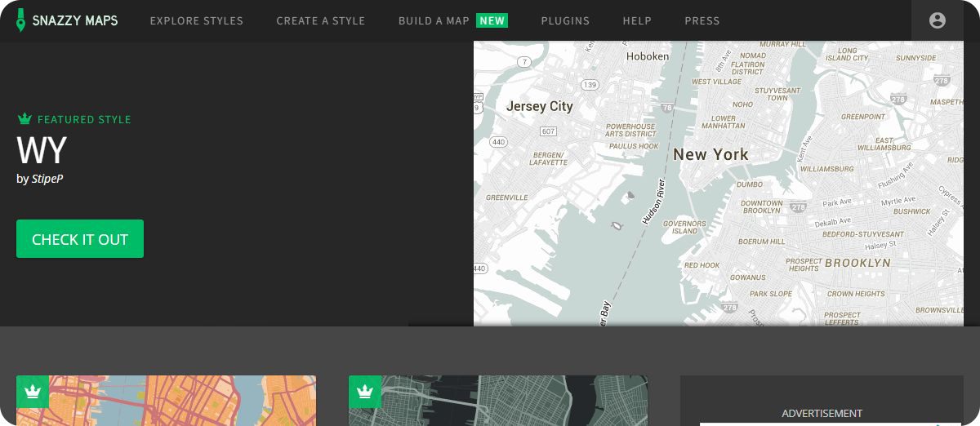Click the WY featured style title
The width and height of the screenshot is (980, 426).
(42, 151)
